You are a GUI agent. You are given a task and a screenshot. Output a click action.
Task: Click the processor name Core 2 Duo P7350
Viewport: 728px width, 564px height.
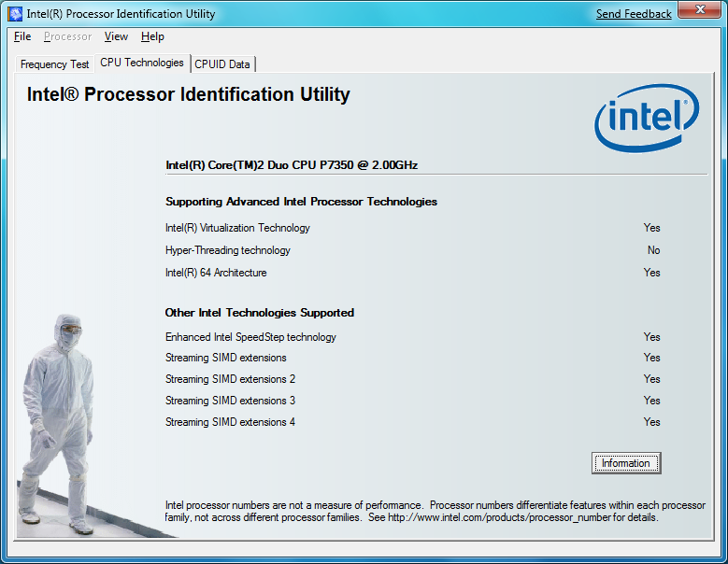(x=292, y=165)
